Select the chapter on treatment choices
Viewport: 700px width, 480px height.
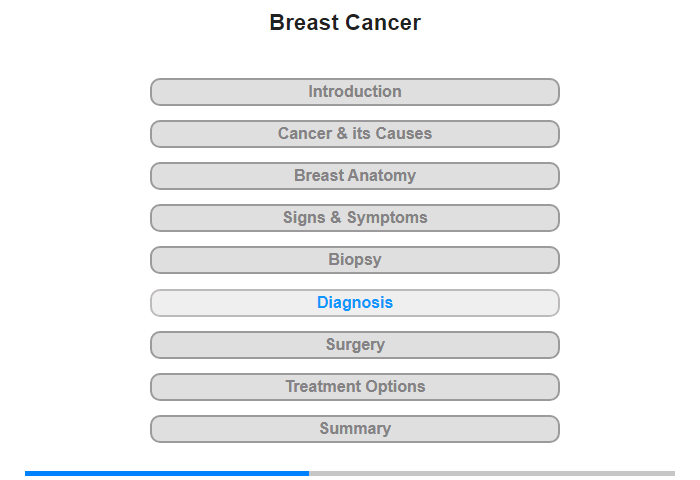(x=355, y=387)
